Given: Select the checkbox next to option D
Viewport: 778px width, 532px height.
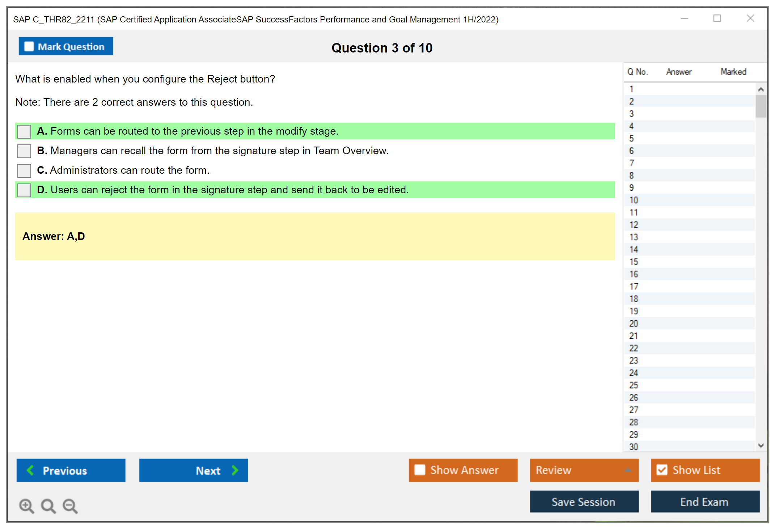Looking at the screenshot, I should [24, 190].
